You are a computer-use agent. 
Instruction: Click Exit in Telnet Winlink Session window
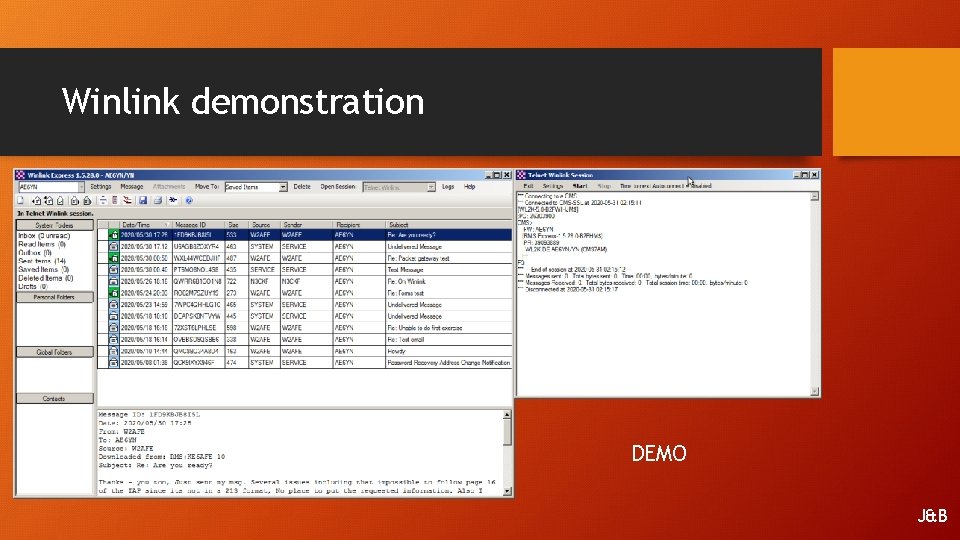528,186
